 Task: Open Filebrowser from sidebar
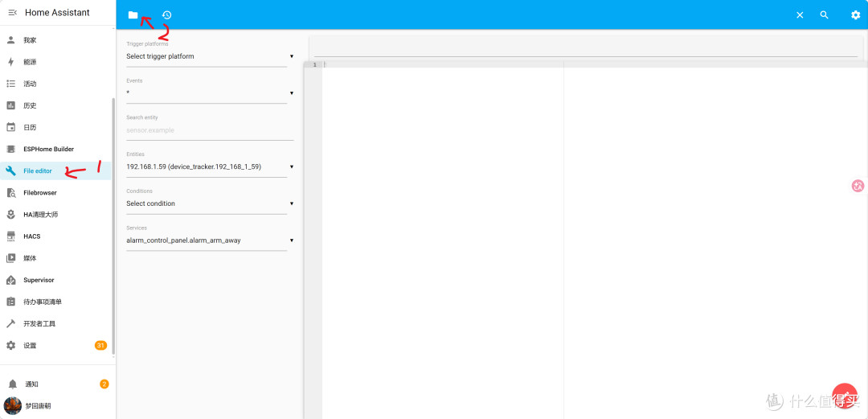coord(55,192)
